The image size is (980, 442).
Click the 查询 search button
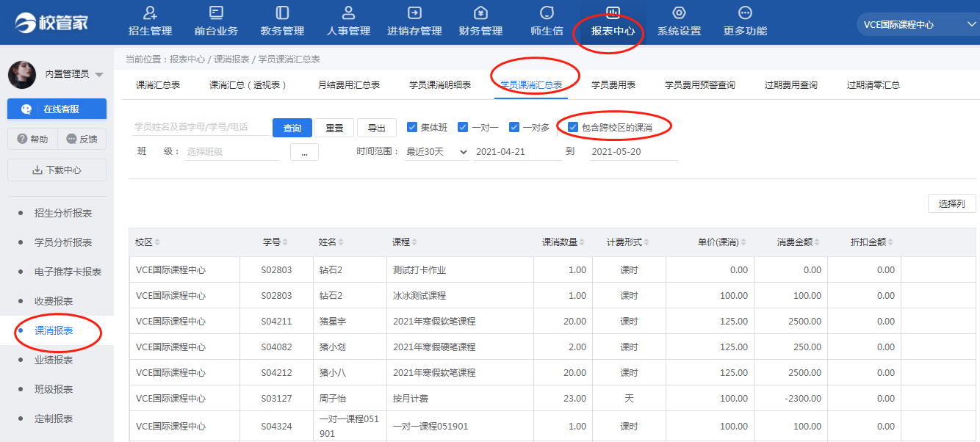pos(292,128)
